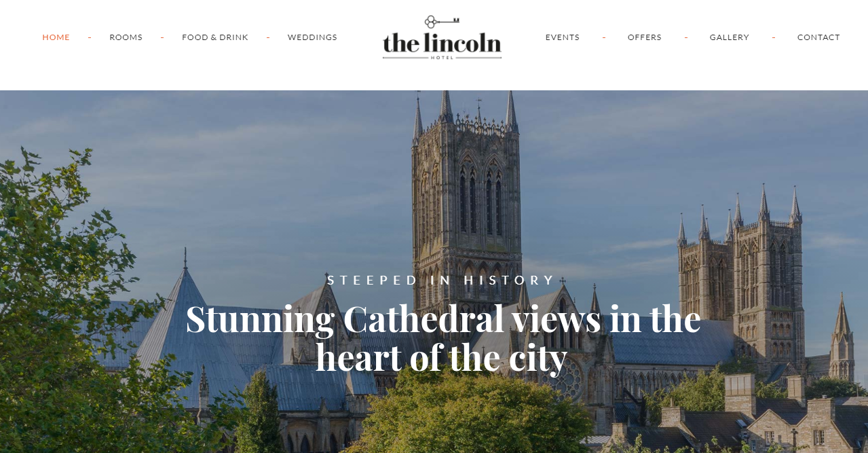The image size is (868, 453).
Task: Navigate to EVENTS
Action: (x=563, y=37)
